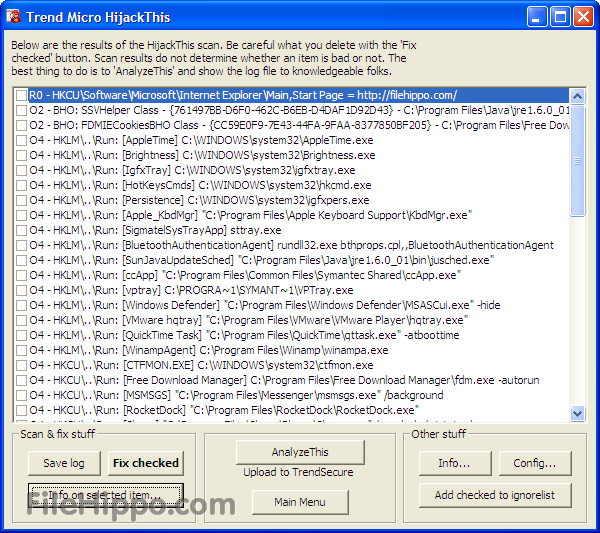Select the MSASCui.exe -hide row text
The width and height of the screenshot is (600, 533).
click(265, 305)
